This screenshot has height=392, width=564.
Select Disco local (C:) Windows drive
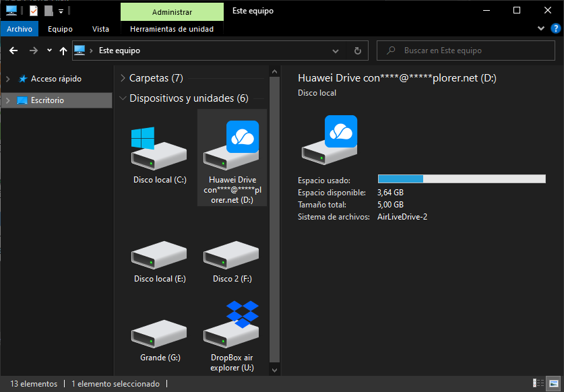[160, 155]
